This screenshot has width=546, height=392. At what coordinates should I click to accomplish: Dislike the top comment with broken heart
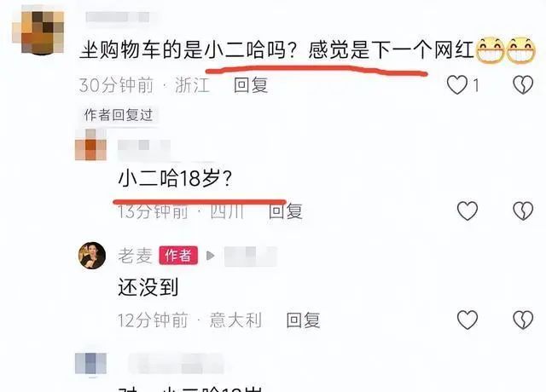coord(523,85)
